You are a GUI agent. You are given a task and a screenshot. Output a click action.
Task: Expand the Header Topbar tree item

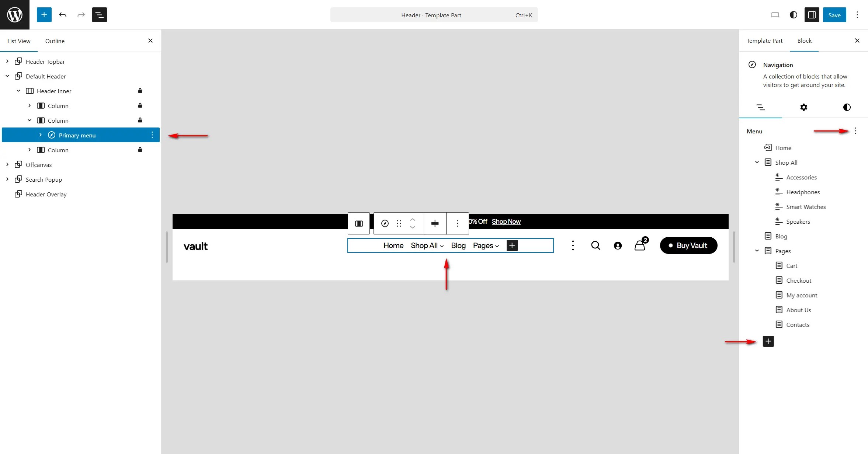(7, 62)
